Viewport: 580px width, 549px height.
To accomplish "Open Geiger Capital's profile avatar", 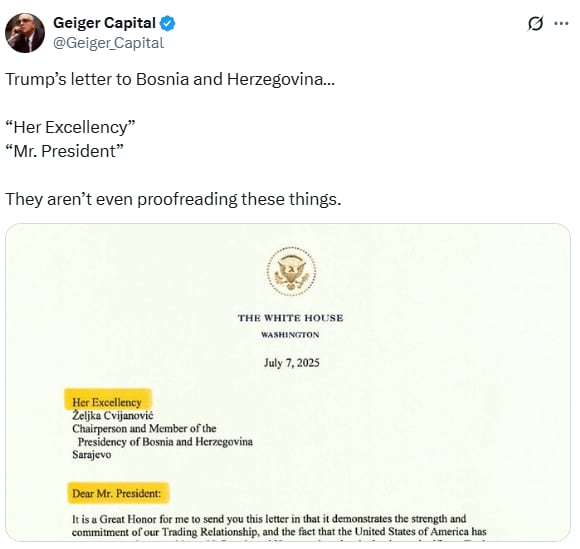I will tap(25, 33).
